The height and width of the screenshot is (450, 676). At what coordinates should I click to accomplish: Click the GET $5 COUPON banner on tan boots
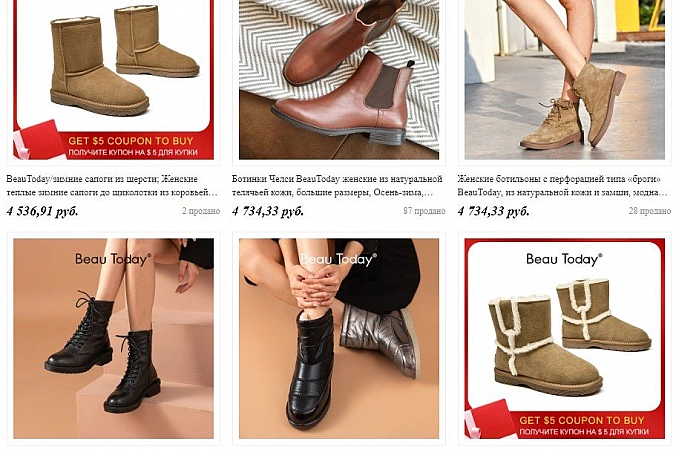131,146
